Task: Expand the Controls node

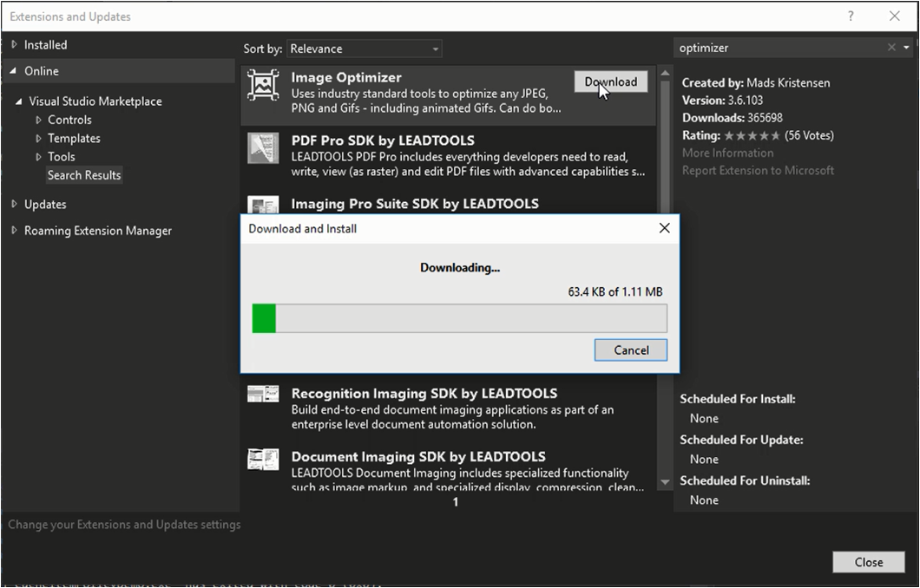Action: [39, 121]
